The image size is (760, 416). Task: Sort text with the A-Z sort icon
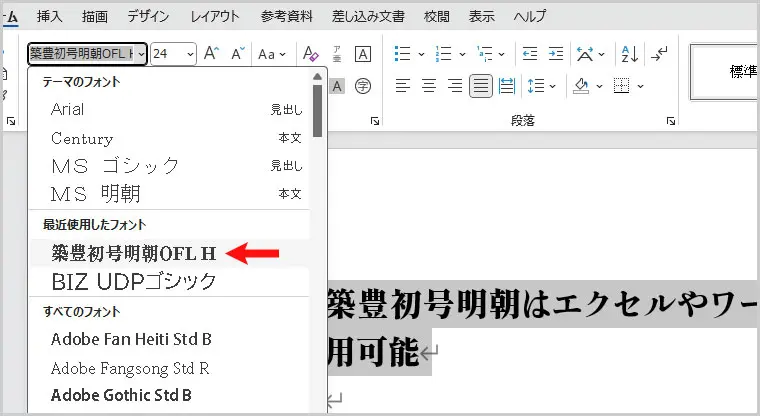pos(630,54)
